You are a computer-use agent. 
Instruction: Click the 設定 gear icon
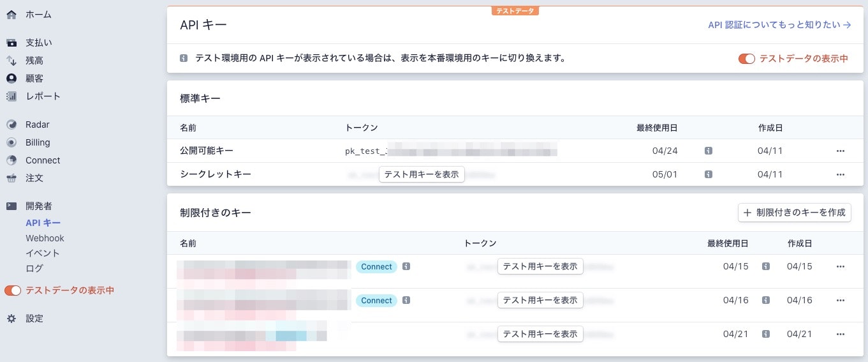(x=11, y=318)
